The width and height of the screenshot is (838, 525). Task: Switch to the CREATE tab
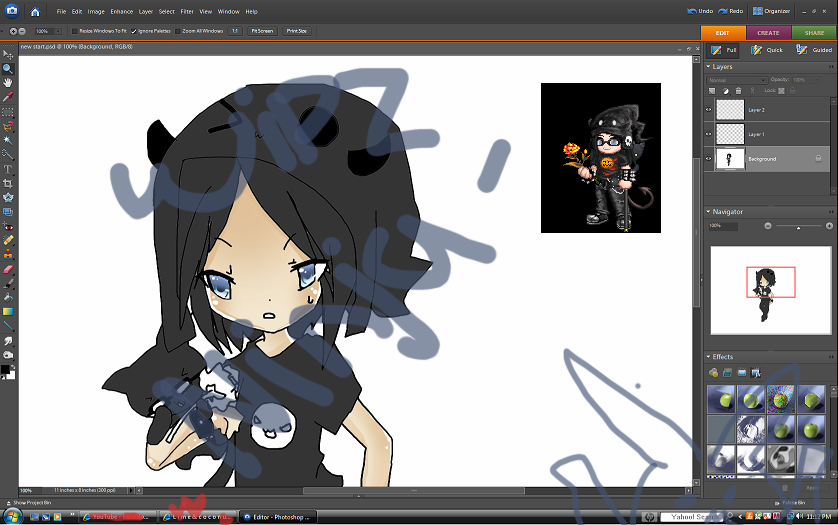point(769,33)
